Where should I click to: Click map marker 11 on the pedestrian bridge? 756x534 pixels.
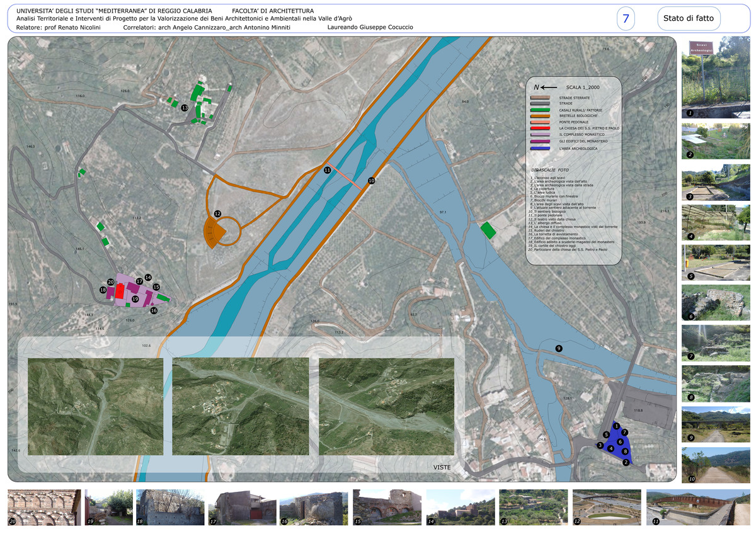(327, 170)
